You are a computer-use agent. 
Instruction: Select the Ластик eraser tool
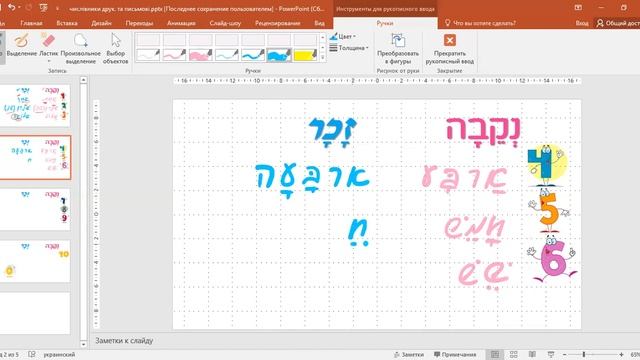pyautogui.click(x=49, y=44)
